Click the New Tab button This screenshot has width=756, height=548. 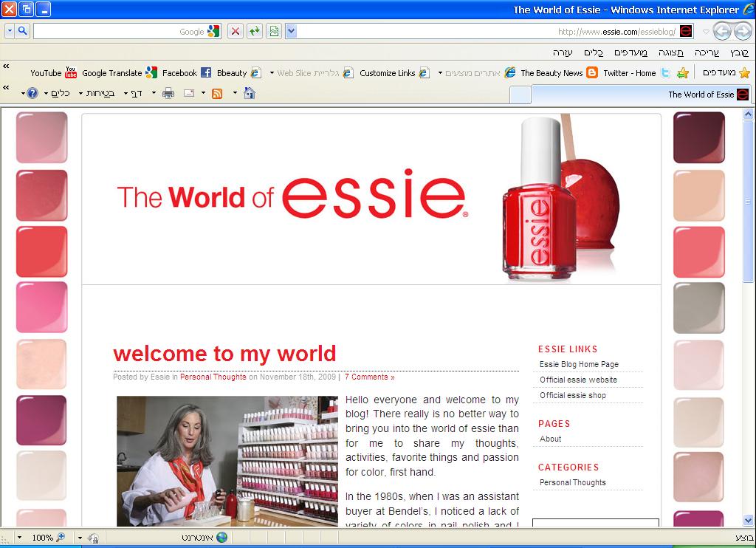click(520, 95)
